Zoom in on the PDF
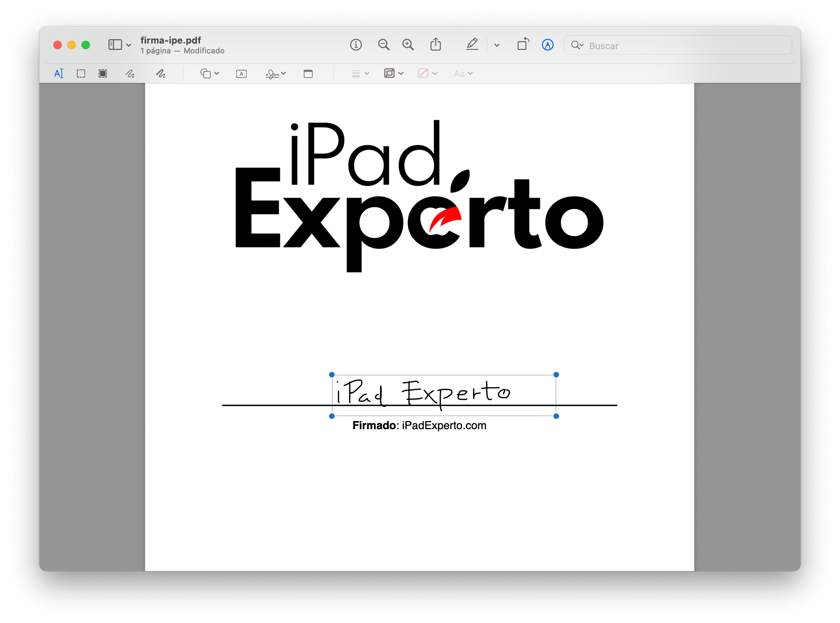Viewport: 840px width, 623px height. pos(408,45)
